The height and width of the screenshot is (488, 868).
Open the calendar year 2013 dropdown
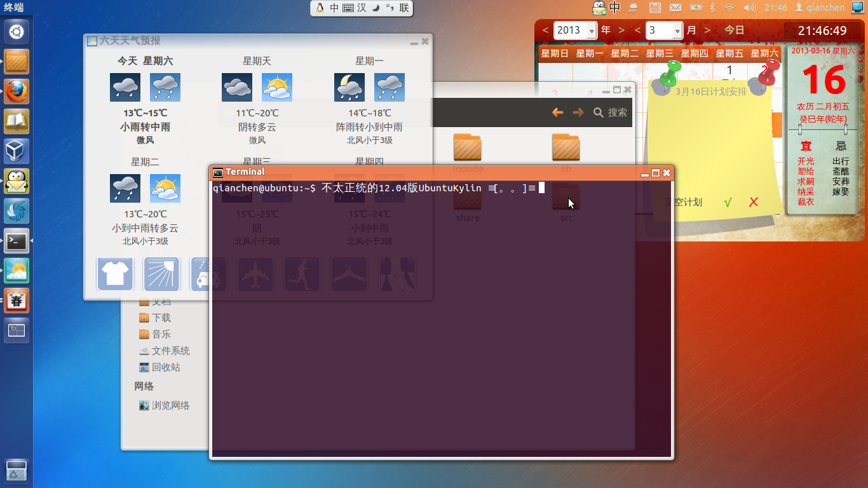576,30
